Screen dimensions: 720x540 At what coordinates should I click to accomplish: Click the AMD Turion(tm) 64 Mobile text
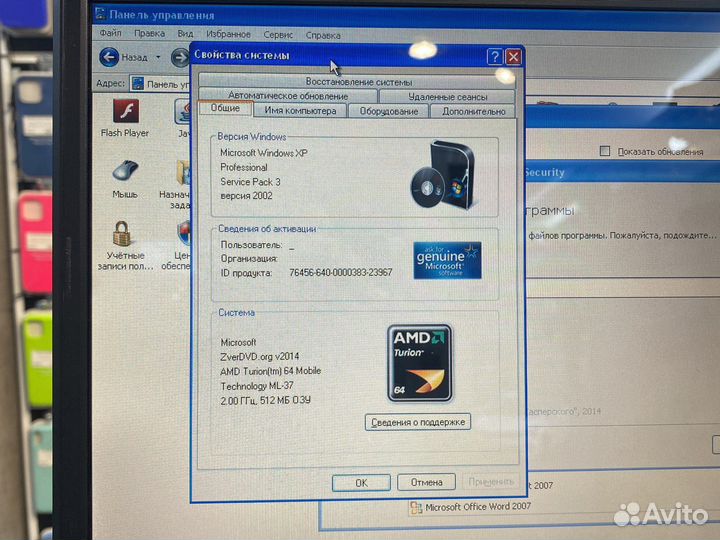270,371
